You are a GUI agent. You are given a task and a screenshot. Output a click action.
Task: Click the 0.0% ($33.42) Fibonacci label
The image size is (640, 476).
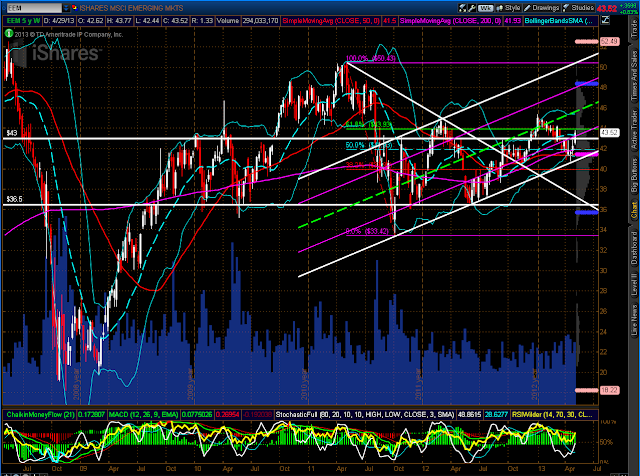pos(367,231)
